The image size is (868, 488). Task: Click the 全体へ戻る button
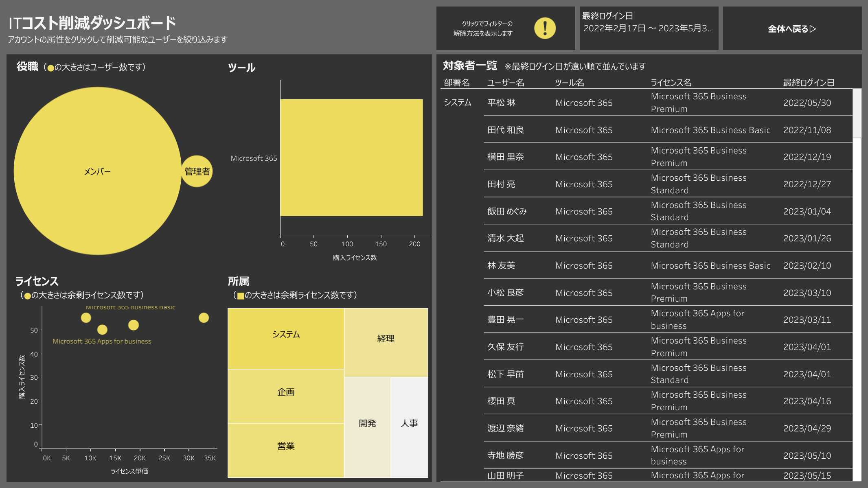click(x=792, y=29)
